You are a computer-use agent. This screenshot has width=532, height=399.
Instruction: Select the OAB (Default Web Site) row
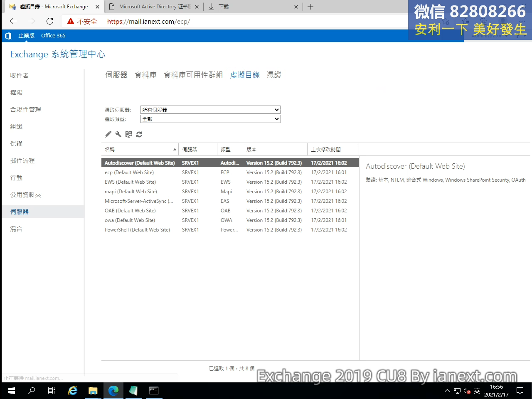click(x=230, y=211)
